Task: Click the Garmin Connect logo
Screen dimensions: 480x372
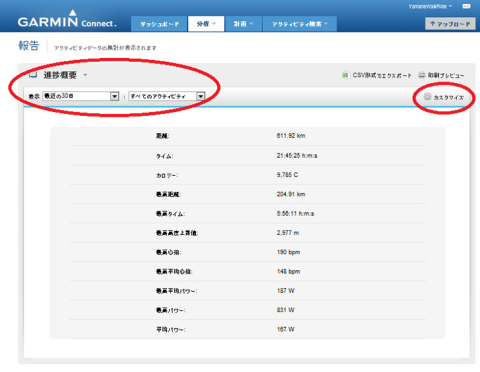Action: 67,19
